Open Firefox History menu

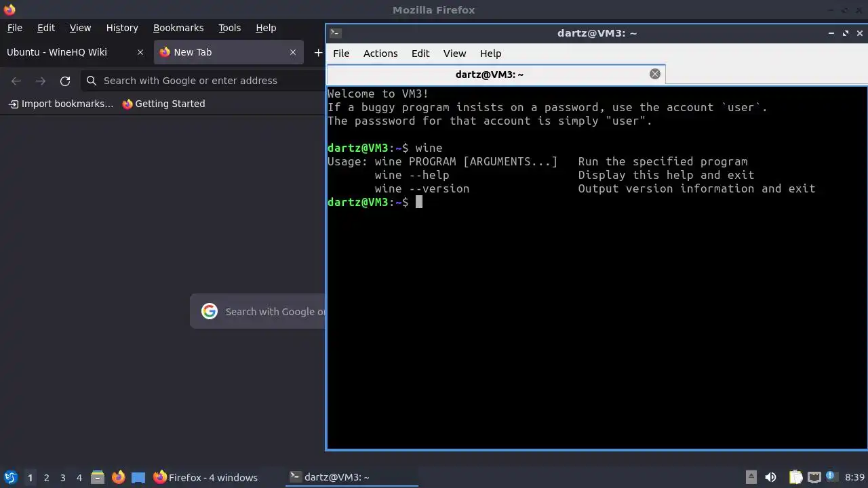(122, 28)
